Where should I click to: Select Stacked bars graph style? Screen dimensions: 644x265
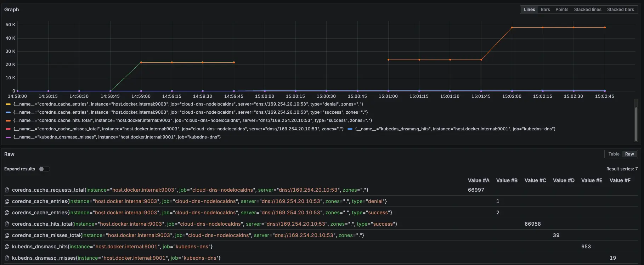620,10
